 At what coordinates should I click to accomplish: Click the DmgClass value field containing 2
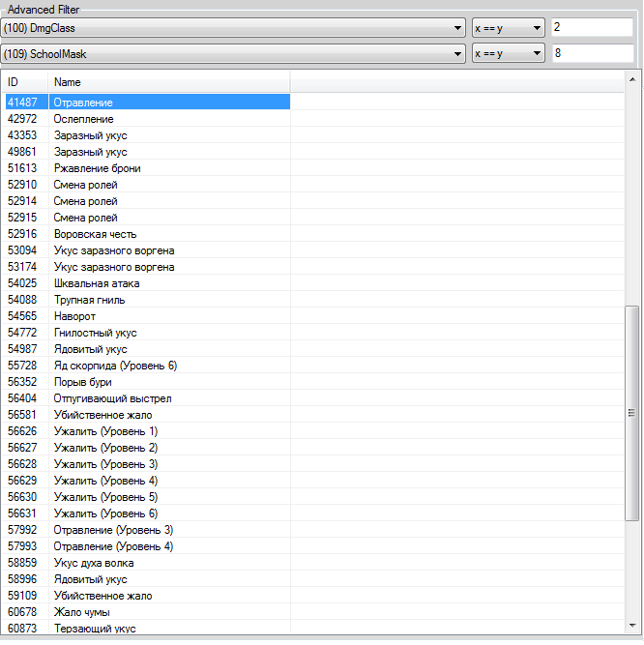point(591,28)
